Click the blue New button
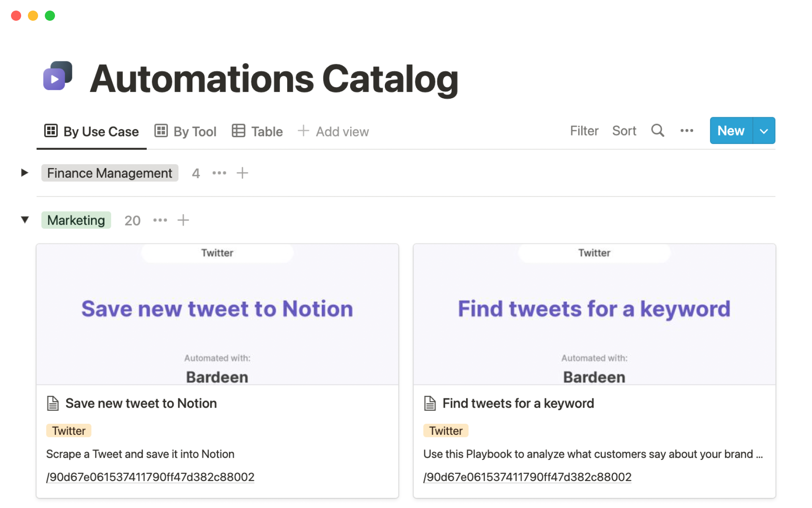 (731, 131)
